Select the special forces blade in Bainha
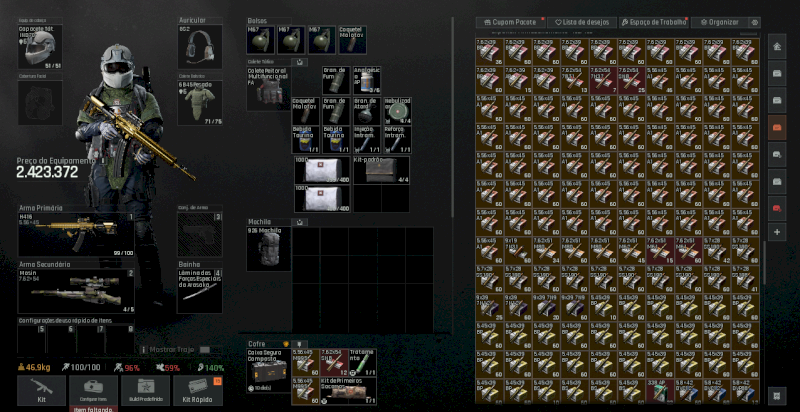This screenshot has width=800, height=412. click(x=200, y=291)
